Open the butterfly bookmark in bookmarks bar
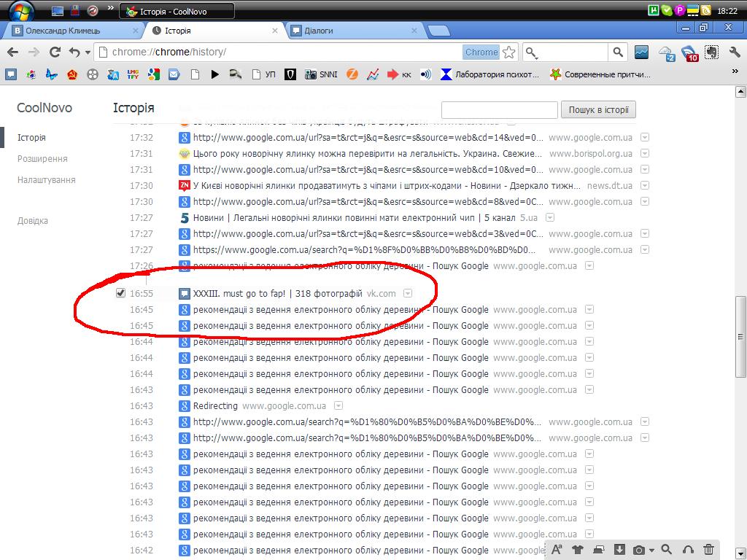This screenshot has width=747, height=560. pyautogui.click(x=51, y=74)
